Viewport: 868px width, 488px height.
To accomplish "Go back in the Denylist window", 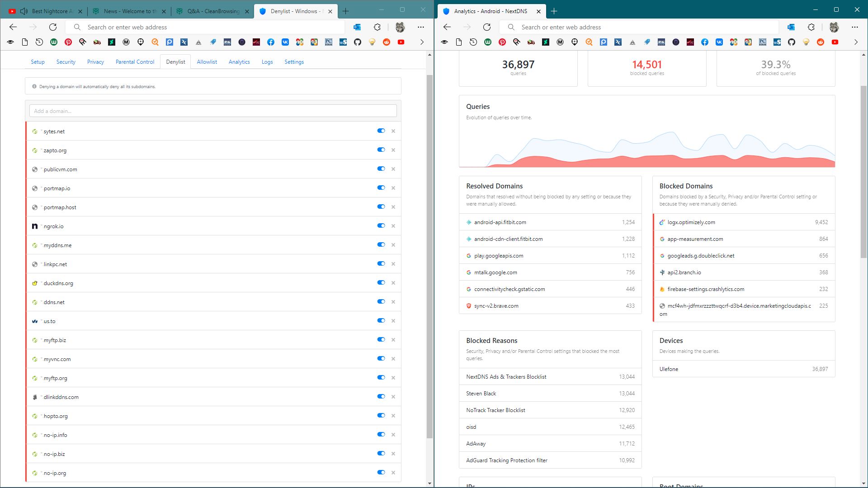I will click(x=13, y=27).
